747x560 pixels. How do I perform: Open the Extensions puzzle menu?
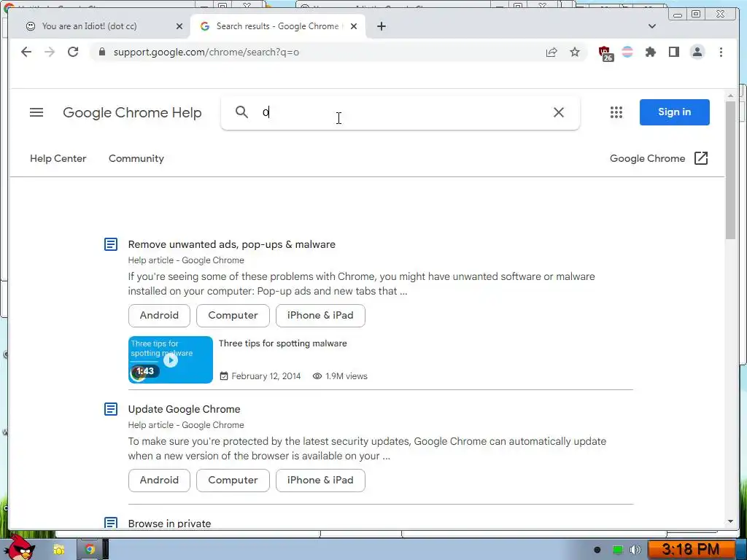point(650,52)
